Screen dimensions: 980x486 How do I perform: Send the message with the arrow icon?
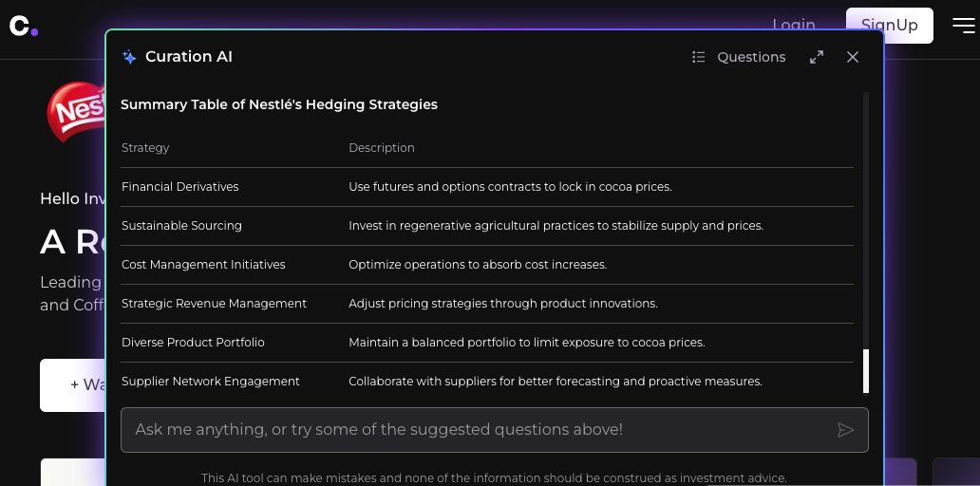coord(845,430)
